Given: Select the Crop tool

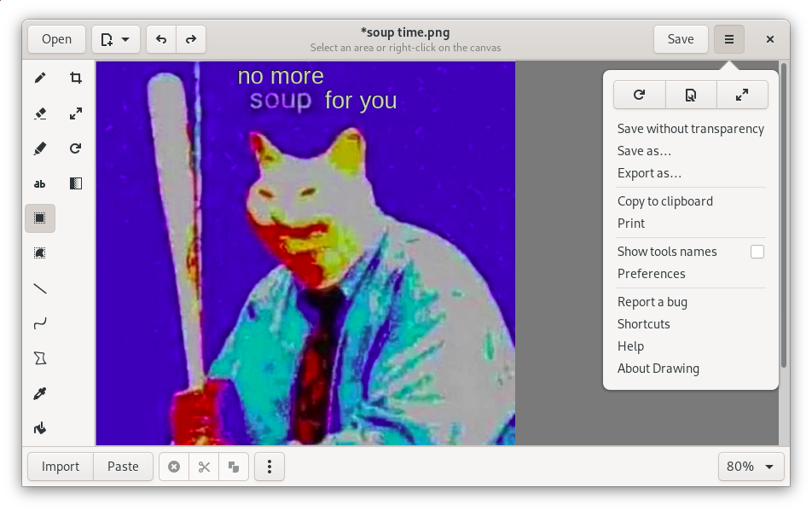Looking at the screenshot, I should pos(76,78).
